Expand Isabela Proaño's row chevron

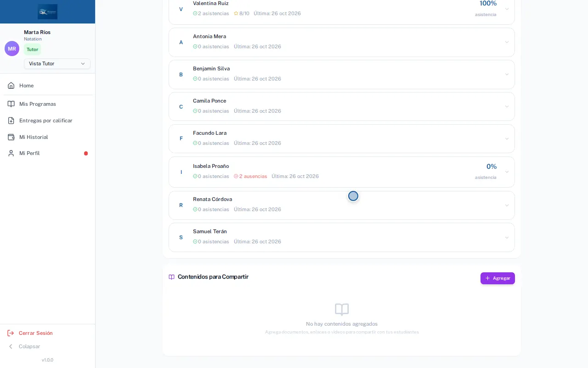(507, 172)
